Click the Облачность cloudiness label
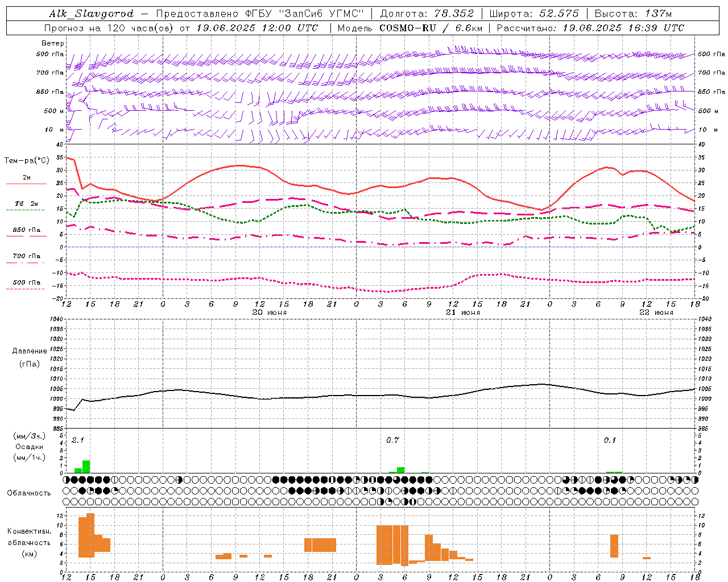Screen dimensions: 728x582 [29, 493]
